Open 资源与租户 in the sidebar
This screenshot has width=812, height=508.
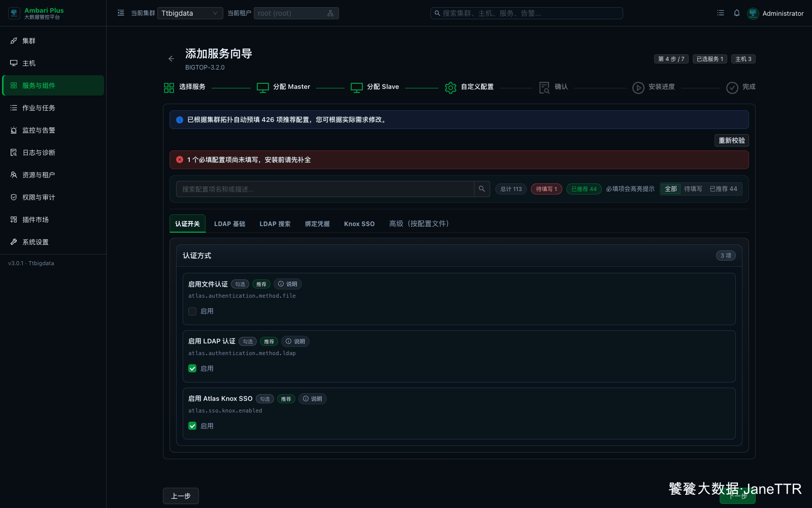click(53, 175)
